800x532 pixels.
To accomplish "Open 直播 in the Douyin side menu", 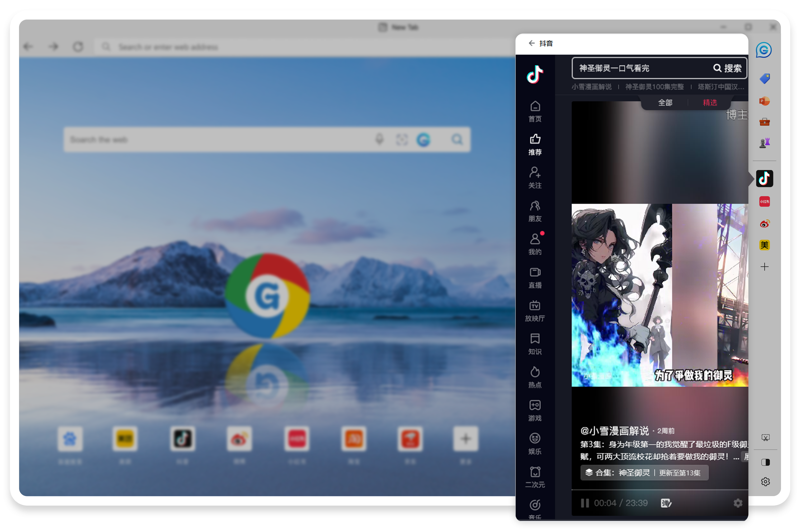I will 535,277.
